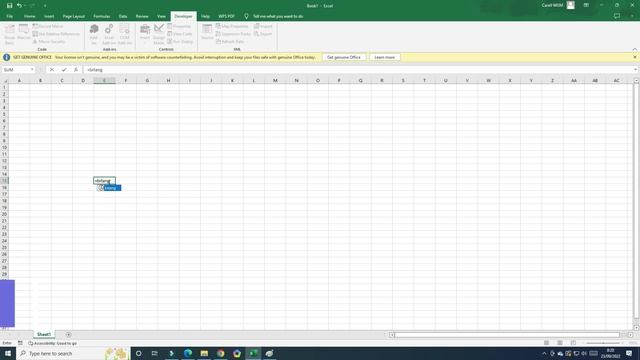
Task: Switch to the View tab
Action: [161, 16]
